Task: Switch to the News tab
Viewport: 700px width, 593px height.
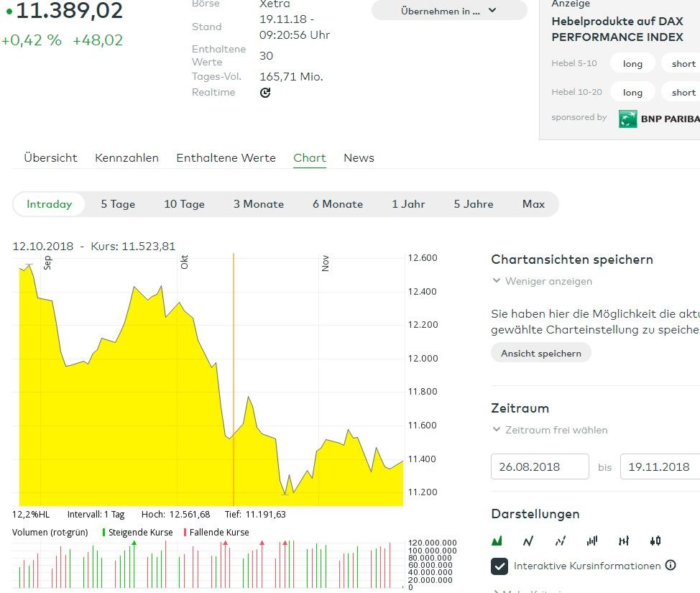Action: pos(359,158)
